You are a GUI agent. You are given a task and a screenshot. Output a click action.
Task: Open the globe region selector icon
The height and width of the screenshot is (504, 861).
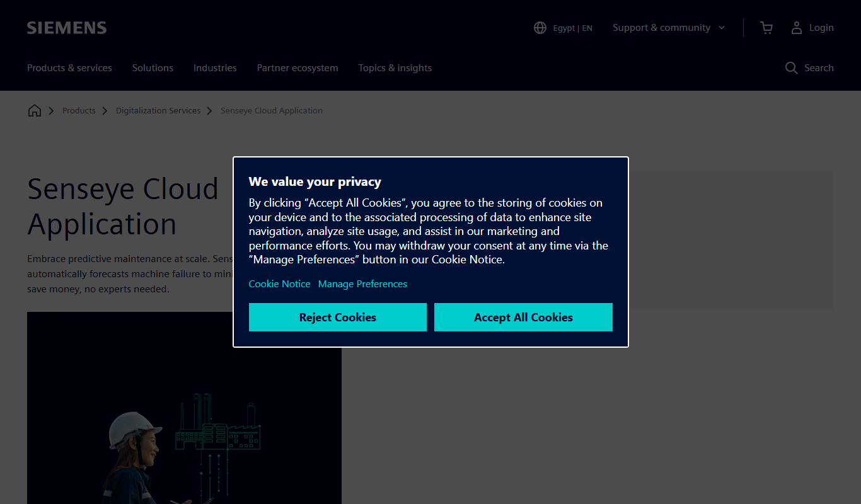coord(540,28)
